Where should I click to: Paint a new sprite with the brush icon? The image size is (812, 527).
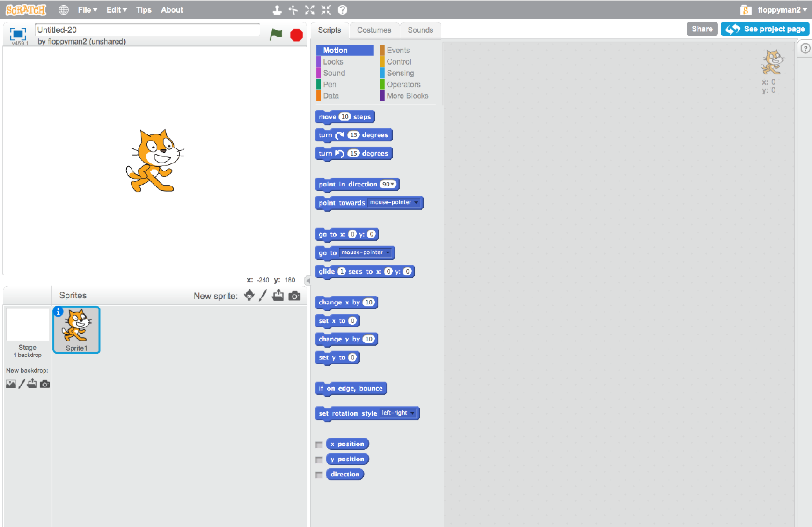point(263,296)
